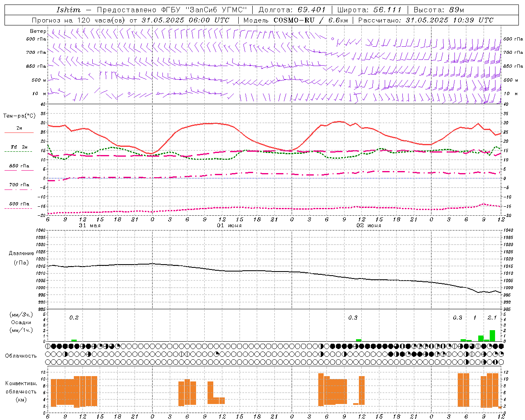Click 'Прогноз на 120 часа(ов)' forecast text
This screenshot has height=420, width=525.
[79, 20]
